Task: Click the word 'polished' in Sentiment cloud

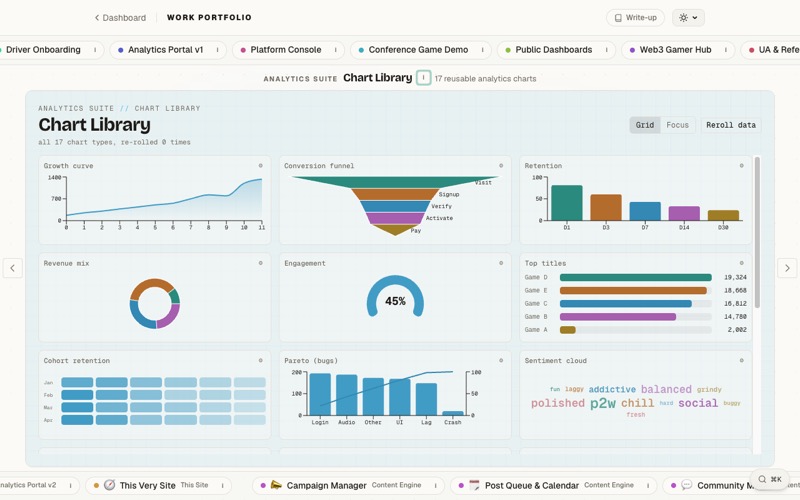Action: pos(558,403)
